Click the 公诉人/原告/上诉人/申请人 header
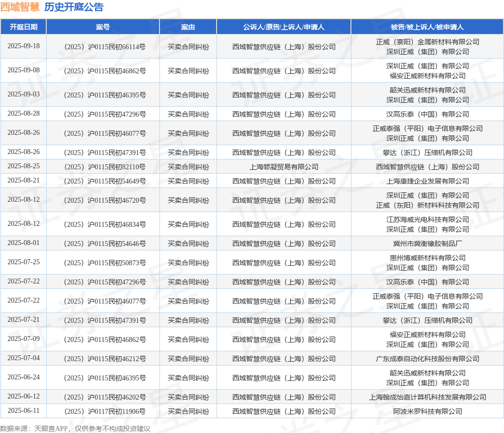 point(283,27)
